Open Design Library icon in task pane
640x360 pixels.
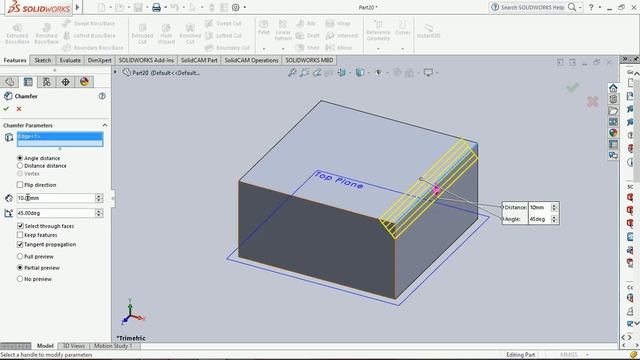(613, 99)
